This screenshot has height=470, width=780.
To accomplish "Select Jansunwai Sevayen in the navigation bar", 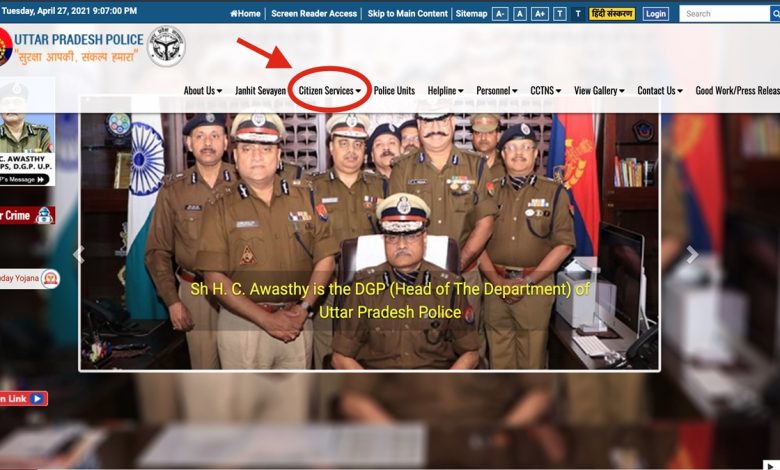I will click(260, 91).
